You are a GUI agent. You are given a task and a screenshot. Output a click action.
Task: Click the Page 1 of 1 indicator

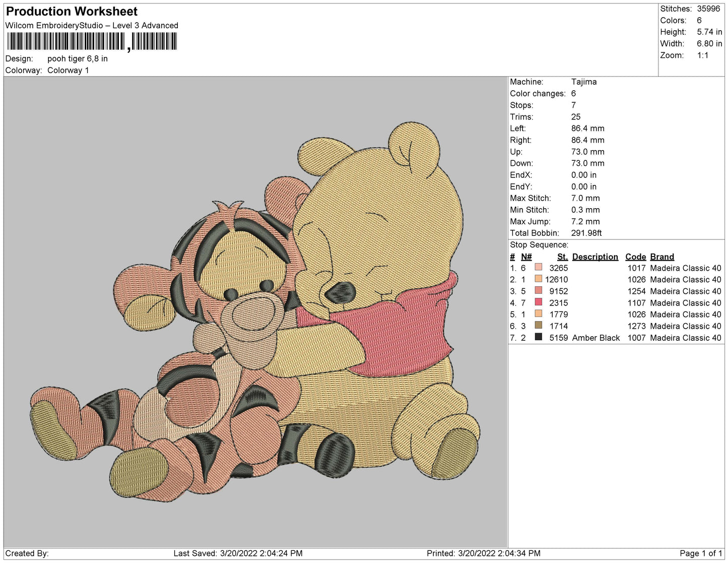[x=700, y=553]
